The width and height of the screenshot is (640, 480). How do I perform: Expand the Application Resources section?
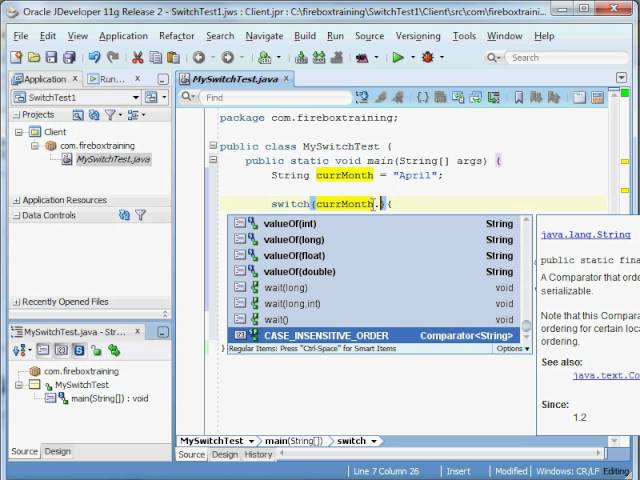tap(17, 200)
